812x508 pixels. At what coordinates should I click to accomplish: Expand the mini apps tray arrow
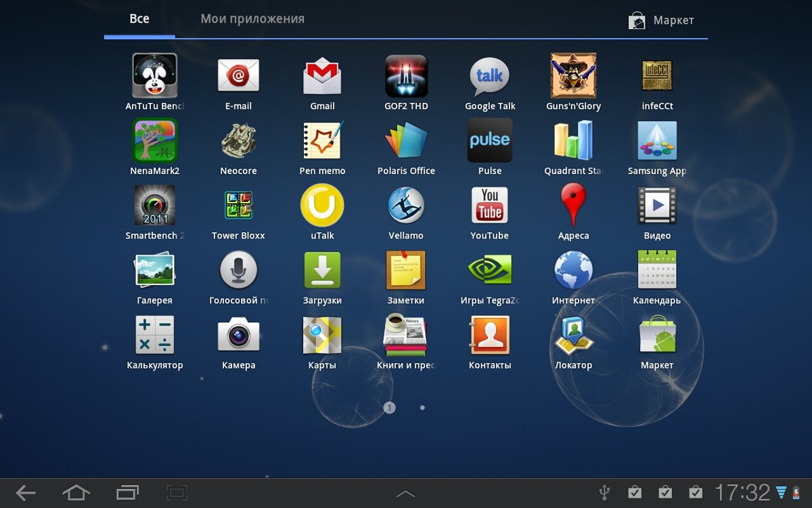click(405, 494)
